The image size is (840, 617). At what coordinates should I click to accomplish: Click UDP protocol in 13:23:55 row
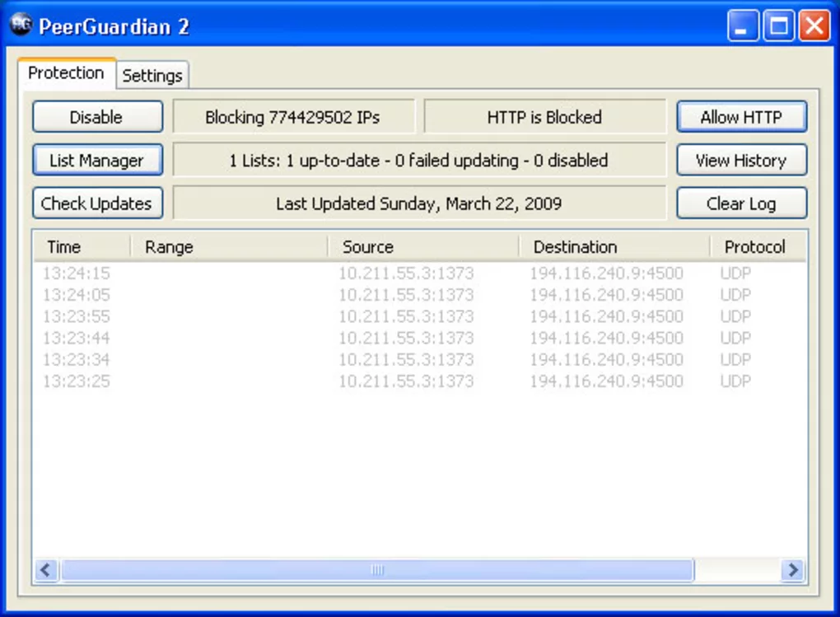pyautogui.click(x=735, y=316)
